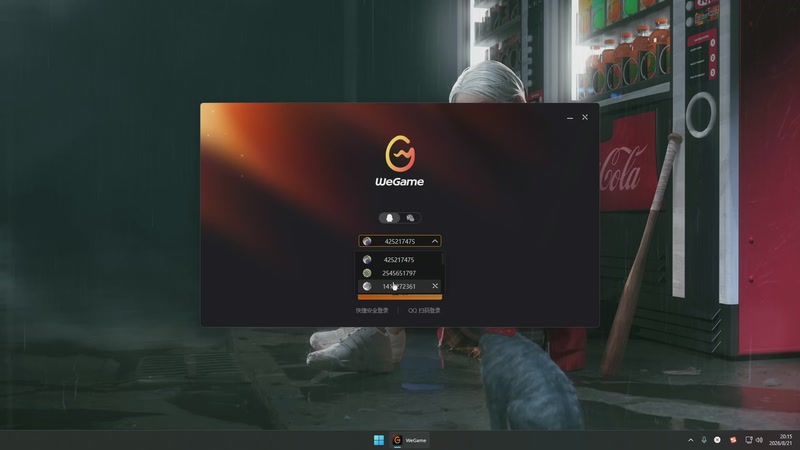The height and width of the screenshot is (450, 800).
Task: Show hidden tray icons chevron
Action: (x=691, y=440)
